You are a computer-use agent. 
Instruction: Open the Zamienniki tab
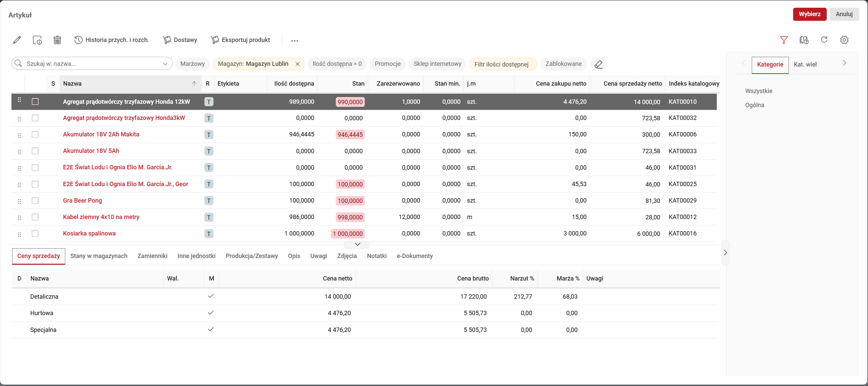point(152,256)
